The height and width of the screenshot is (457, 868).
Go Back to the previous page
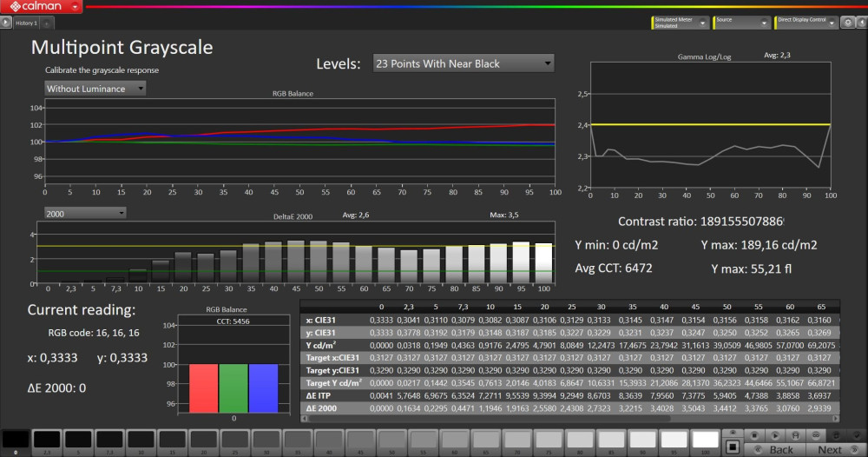pos(780,449)
